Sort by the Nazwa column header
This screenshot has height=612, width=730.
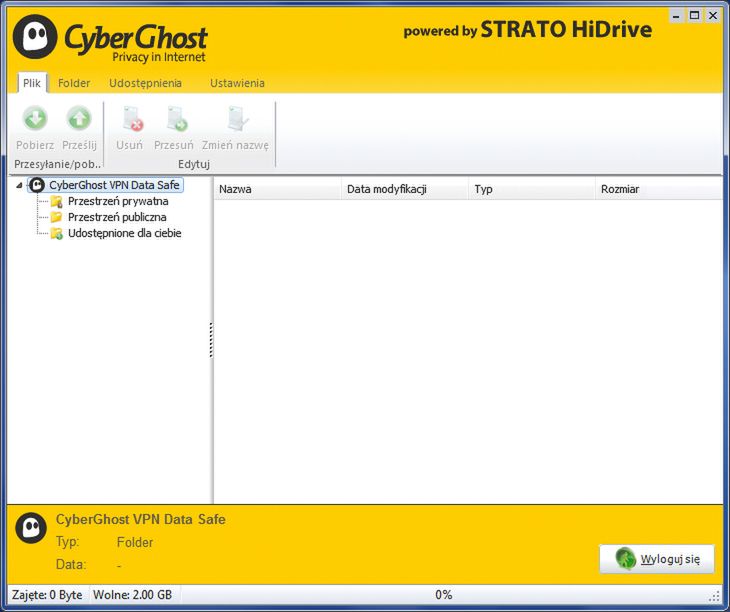[277, 189]
